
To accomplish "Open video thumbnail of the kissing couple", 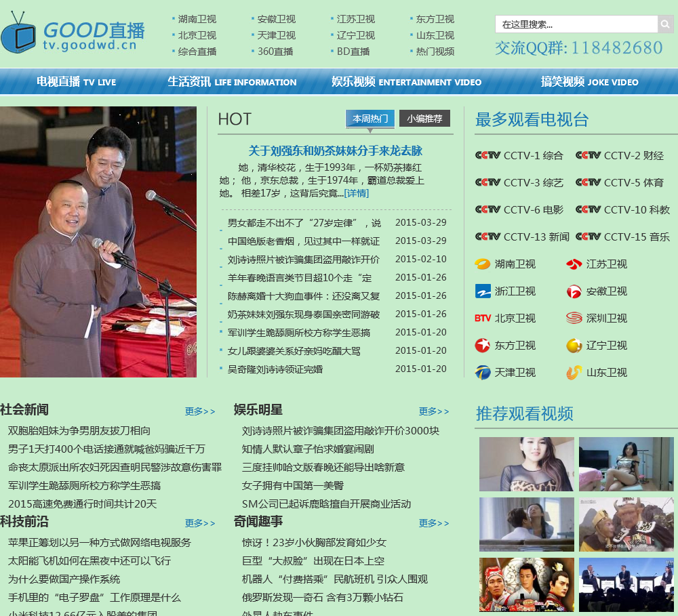I will pyautogui.click(x=527, y=525).
